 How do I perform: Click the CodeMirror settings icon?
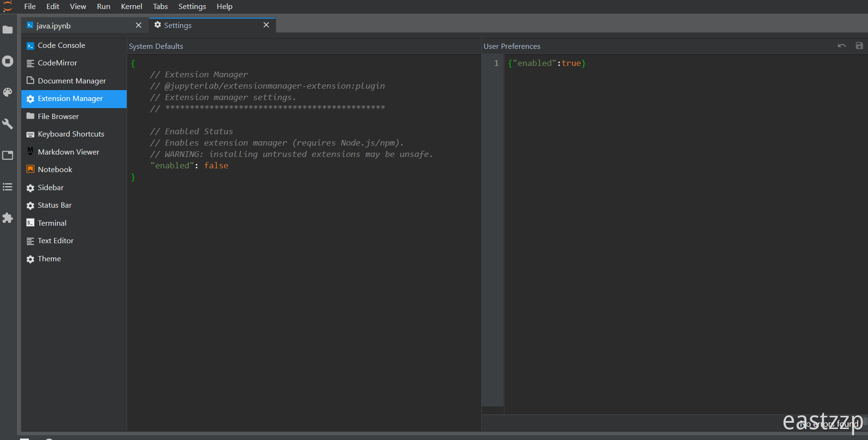[30, 64]
